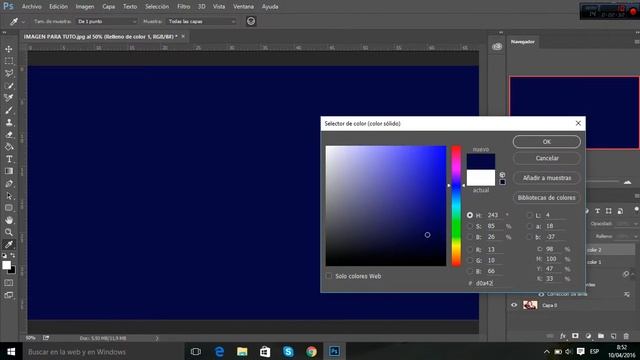Image resolution: width=640 pixels, height=360 pixels.
Task: Toggle Corrección de lente filter visibility
Action: pyautogui.click(x=541, y=294)
